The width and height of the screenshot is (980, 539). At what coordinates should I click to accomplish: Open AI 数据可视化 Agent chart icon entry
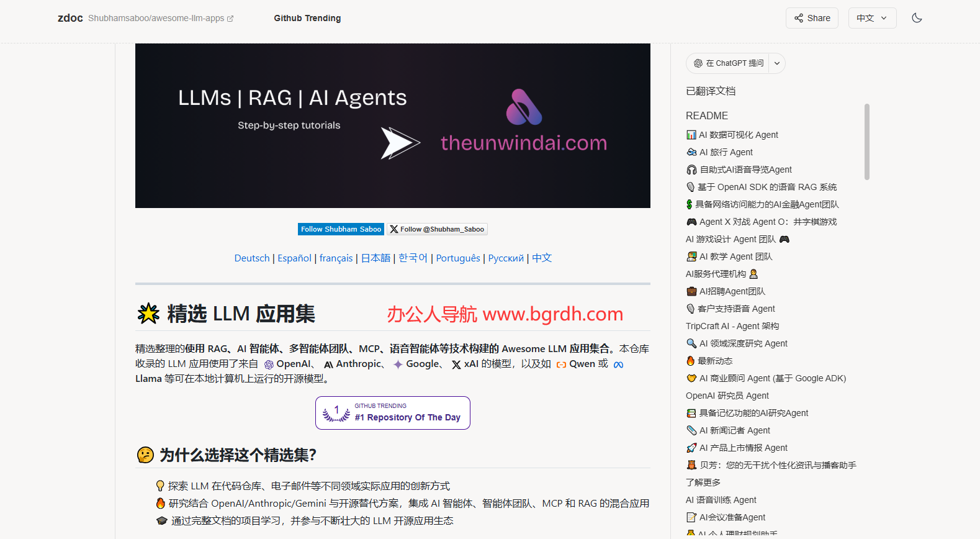(x=732, y=135)
